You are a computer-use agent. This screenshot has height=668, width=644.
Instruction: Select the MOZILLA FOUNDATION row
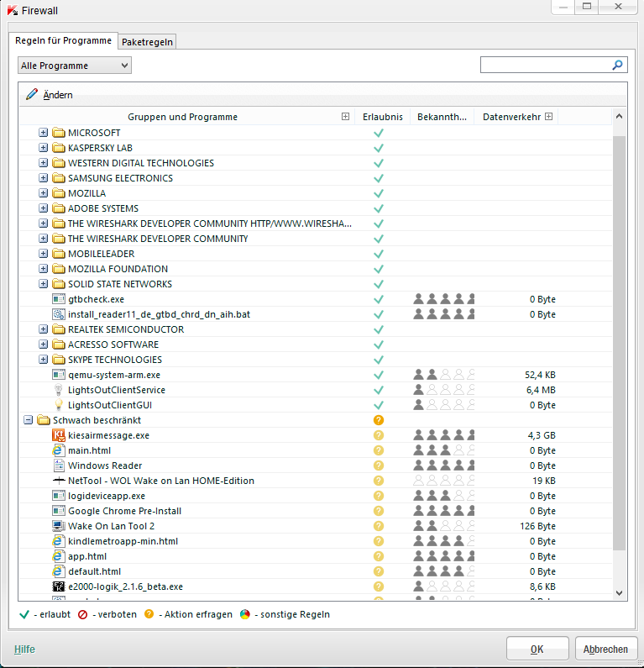pos(316,269)
